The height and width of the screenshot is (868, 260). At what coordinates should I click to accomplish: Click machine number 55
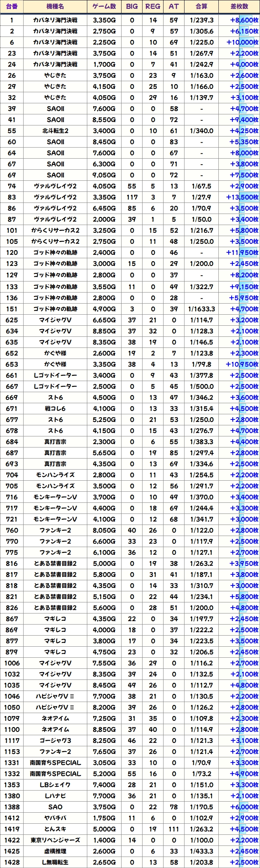12,131
